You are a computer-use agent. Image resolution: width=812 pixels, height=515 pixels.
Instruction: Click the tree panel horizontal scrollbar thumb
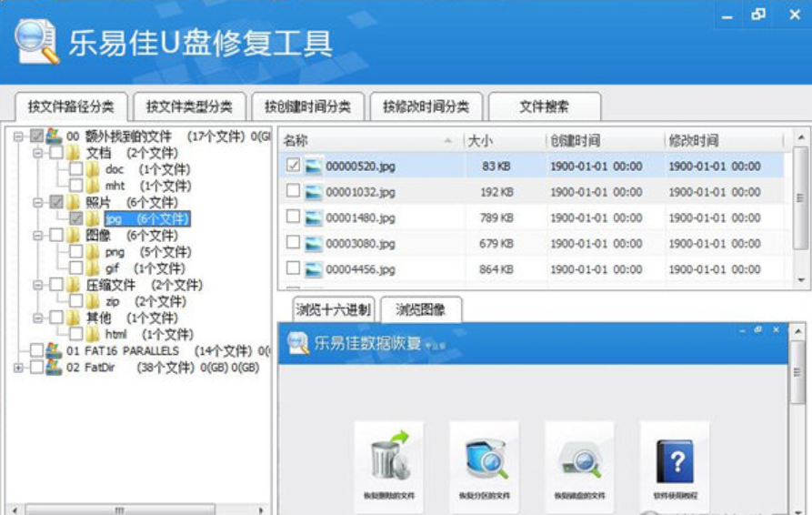click(118, 510)
